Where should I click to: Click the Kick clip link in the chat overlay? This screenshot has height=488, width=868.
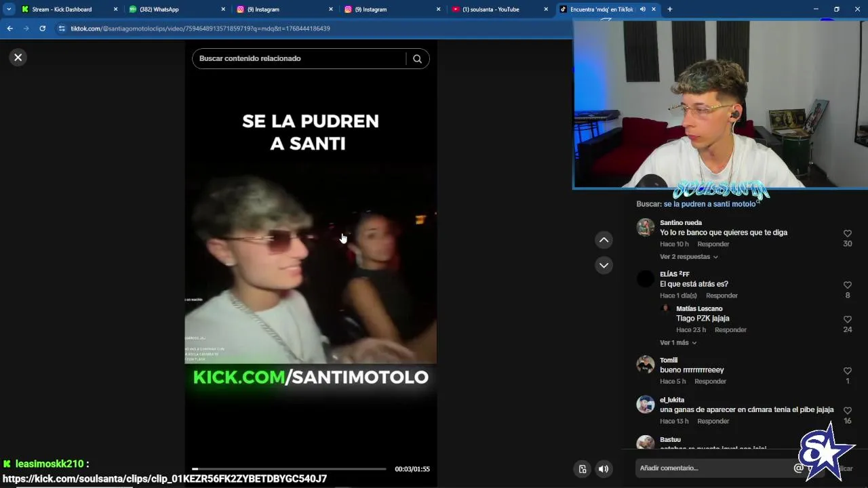click(165, 479)
